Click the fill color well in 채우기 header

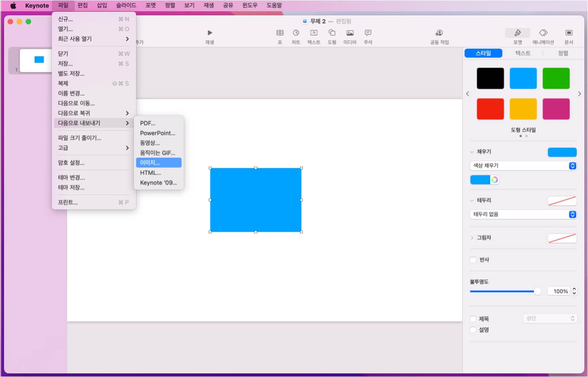[562, 152]
